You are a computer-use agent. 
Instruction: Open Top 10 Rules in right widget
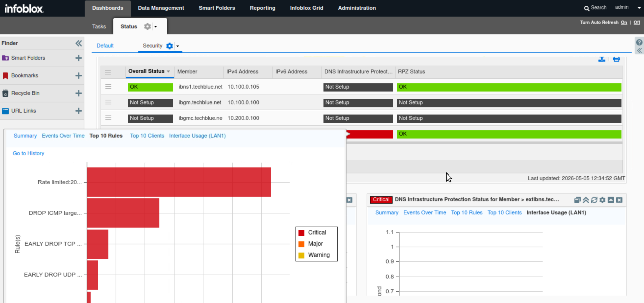467,212
